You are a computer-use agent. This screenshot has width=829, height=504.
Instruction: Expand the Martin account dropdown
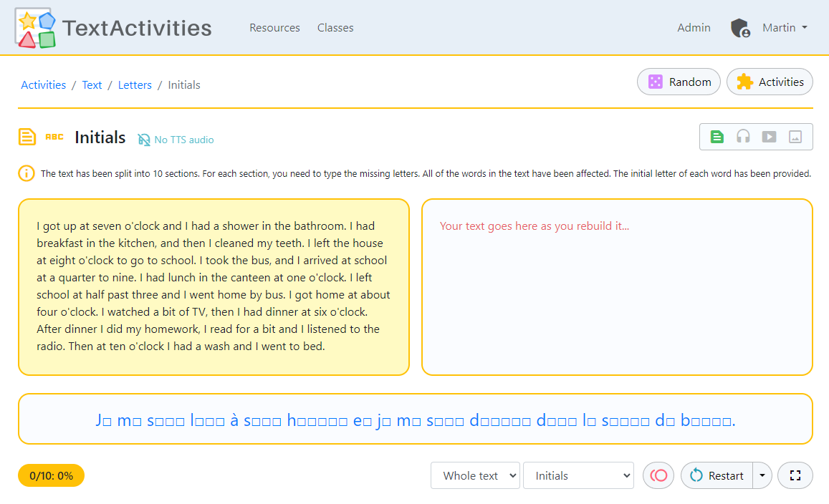(x=785, y=27)
